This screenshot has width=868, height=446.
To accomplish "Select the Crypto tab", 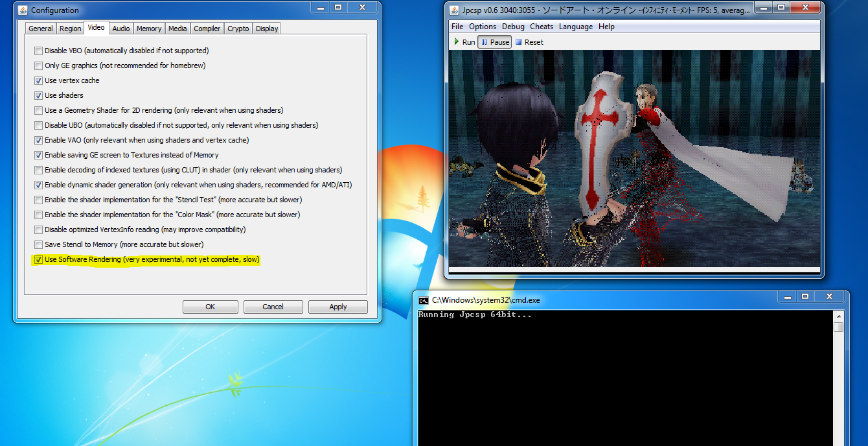I will coord(238,29).
